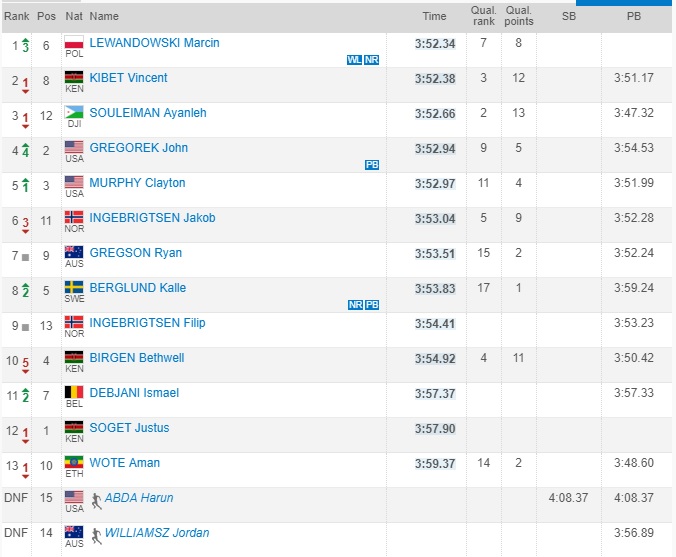Click the Belgium flag for Debjani
676x557 pixels.
(x=74, y=392)
